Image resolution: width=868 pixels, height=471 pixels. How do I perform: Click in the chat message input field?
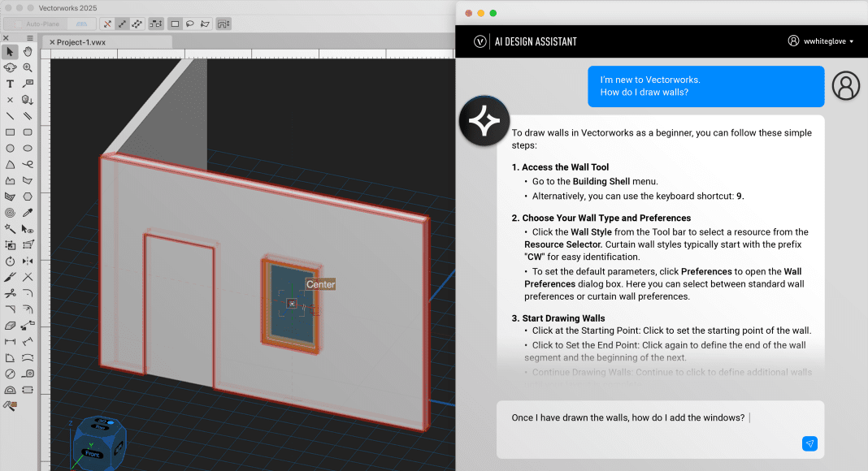[x=650, y=428]
